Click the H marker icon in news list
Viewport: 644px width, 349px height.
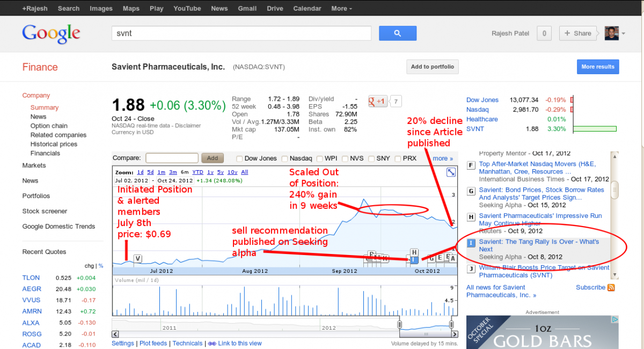pos(471,216)
